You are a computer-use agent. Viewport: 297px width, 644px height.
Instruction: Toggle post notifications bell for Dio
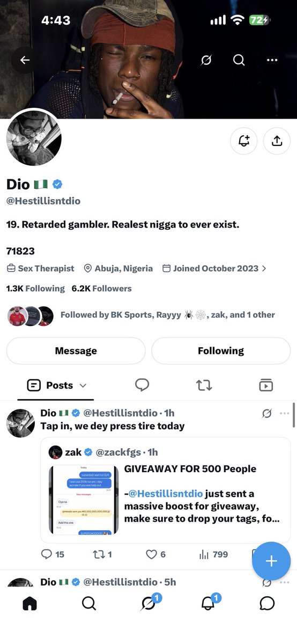(244, 141)
